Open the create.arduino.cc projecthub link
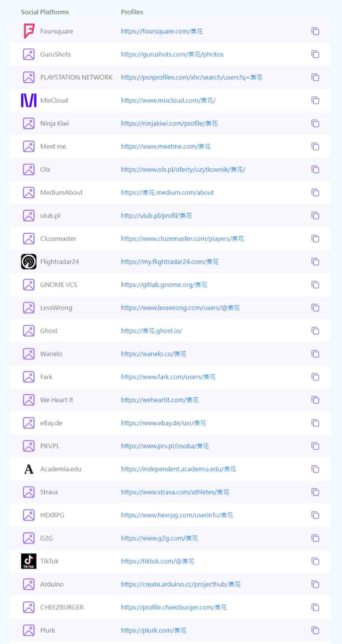The image size is (342, 644). coord(181,584)
